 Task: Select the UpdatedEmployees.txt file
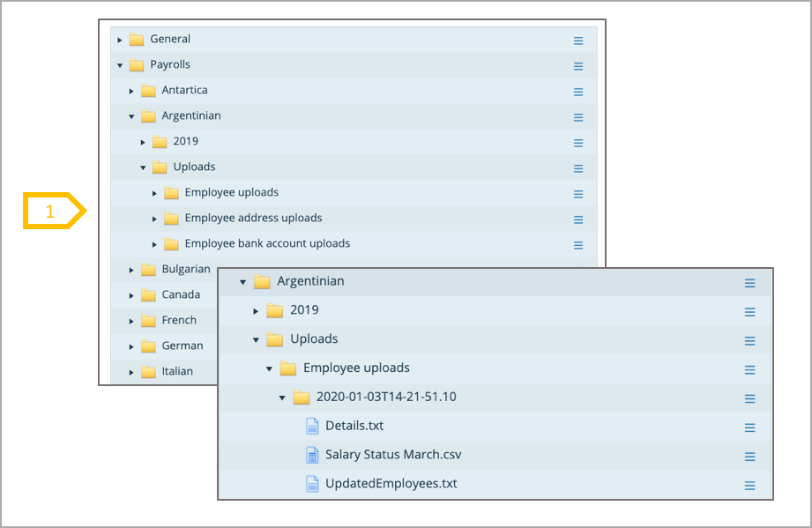pyautogui.click(x=391, y=484)
